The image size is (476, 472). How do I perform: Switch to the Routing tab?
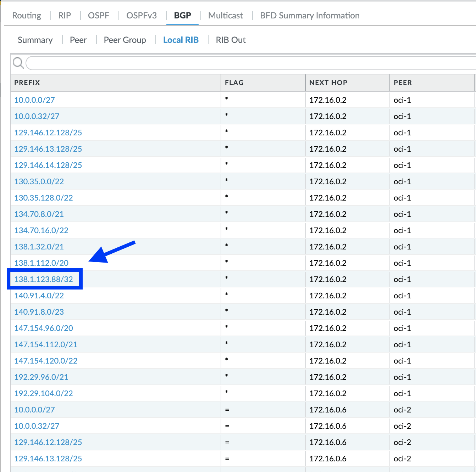pos(27,16)
